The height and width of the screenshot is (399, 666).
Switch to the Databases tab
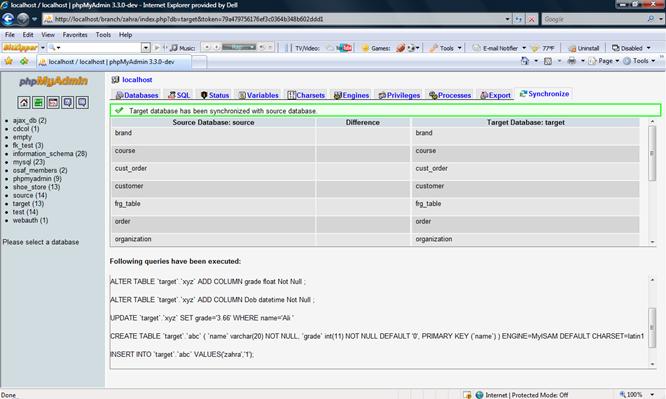(137, 95)
